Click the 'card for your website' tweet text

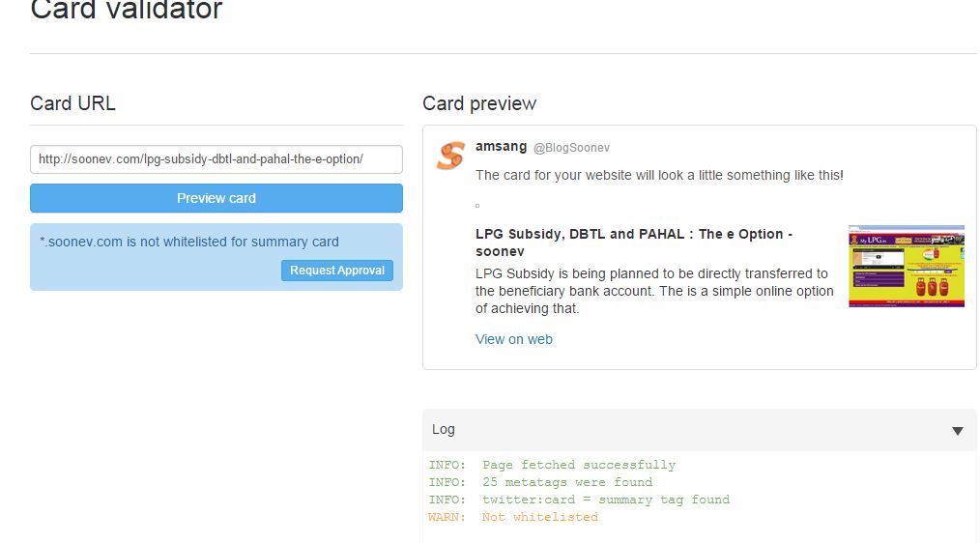pos(659,175)
